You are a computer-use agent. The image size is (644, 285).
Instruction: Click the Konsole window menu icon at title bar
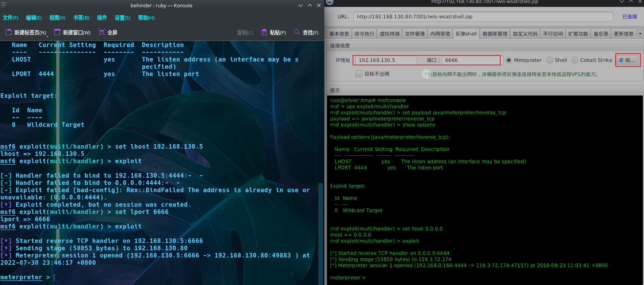4,5
